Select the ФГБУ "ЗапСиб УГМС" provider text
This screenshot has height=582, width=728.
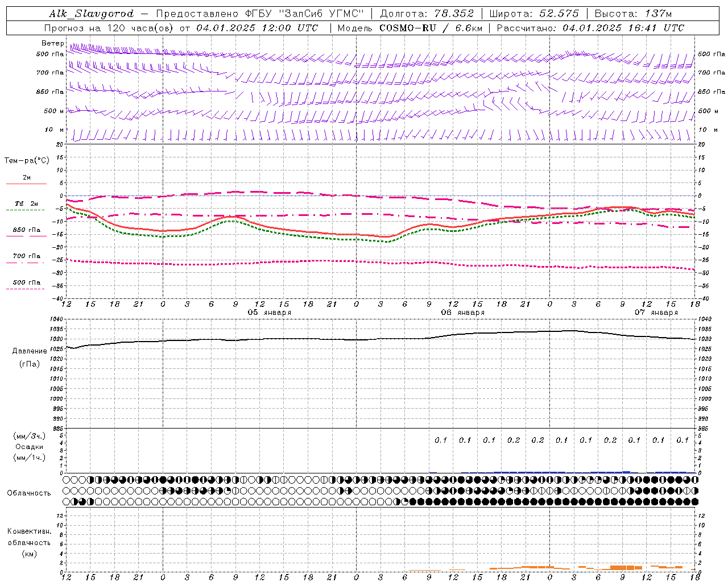point(304,14)
